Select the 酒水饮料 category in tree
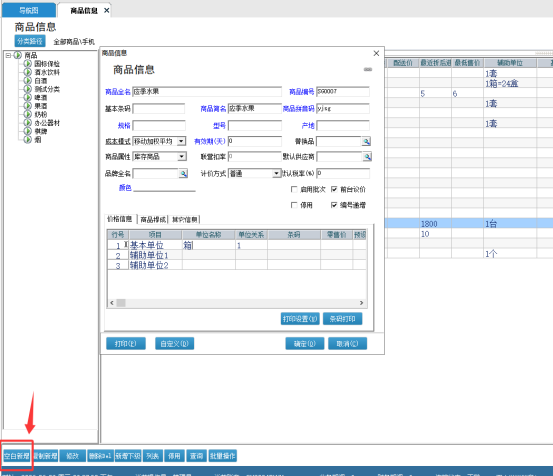Viewport: 553px width, 476px height. (x=47, y=72)
